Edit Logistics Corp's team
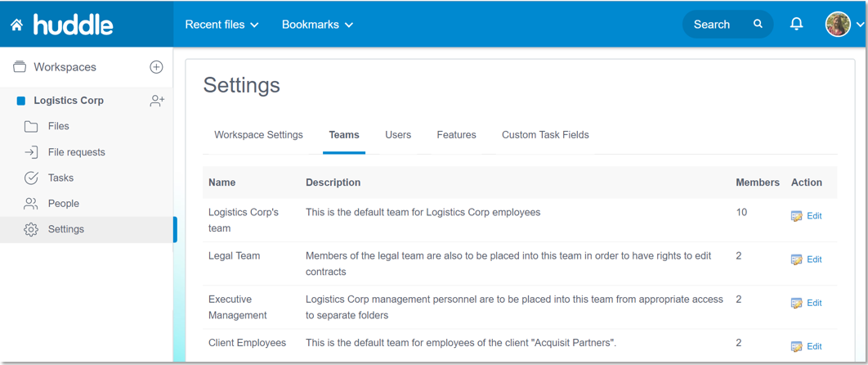Viewport: 868px width, 365px height. pyautogui.click(x=807, y=216)
